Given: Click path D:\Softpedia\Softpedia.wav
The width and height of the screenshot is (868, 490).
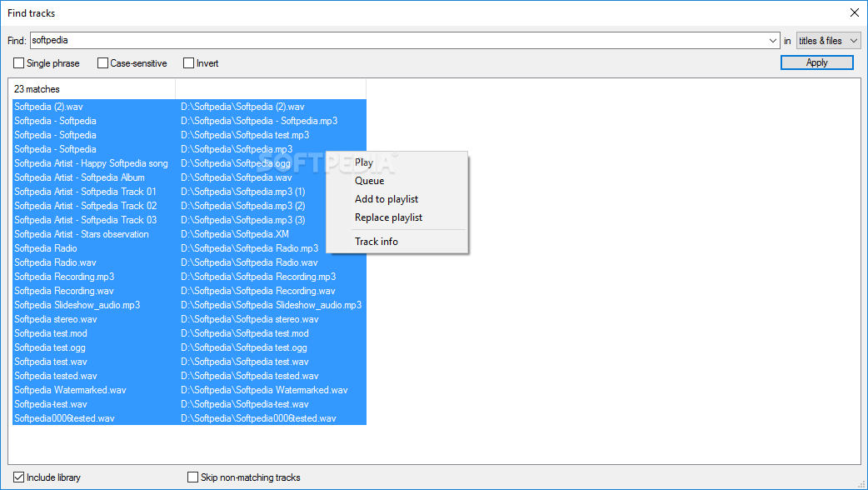Looking at the screenshot, I should click(x=237, y=177).
